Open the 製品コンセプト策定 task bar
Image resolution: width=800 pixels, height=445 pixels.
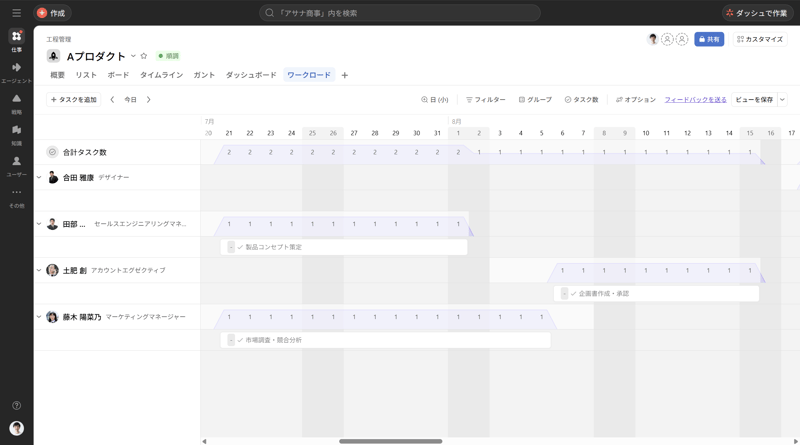click(344, 247)
